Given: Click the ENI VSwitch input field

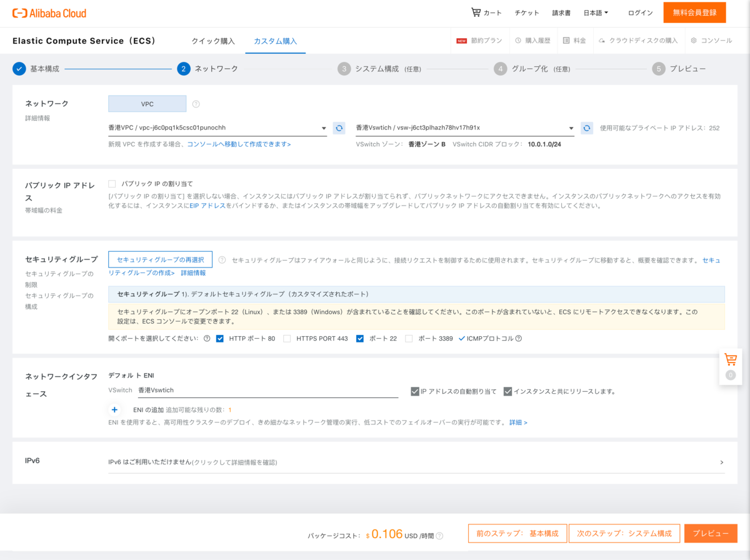Looking at the screenshot, I should [267, 390].
